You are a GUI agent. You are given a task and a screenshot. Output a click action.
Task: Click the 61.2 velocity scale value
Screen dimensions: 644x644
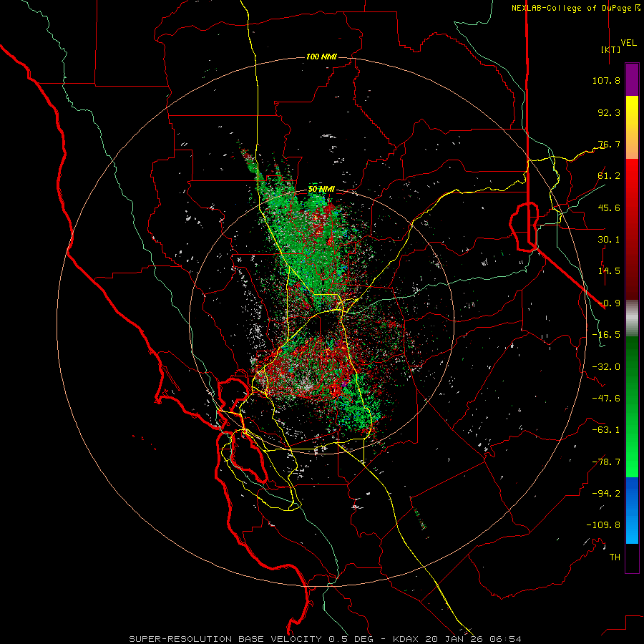609,176
